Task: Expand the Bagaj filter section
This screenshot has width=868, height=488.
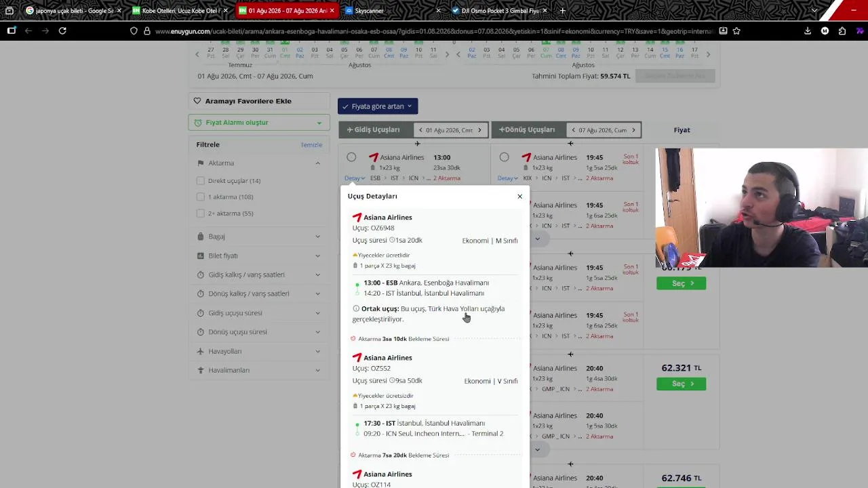Action: 317,237
